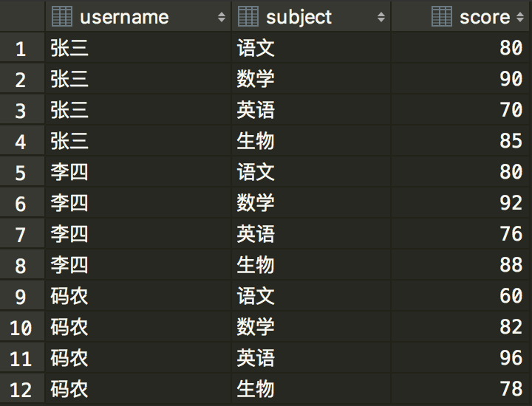The height and width of the screenshot is (406, 532).
Task: Select row number 12
Action: (22, 389)
